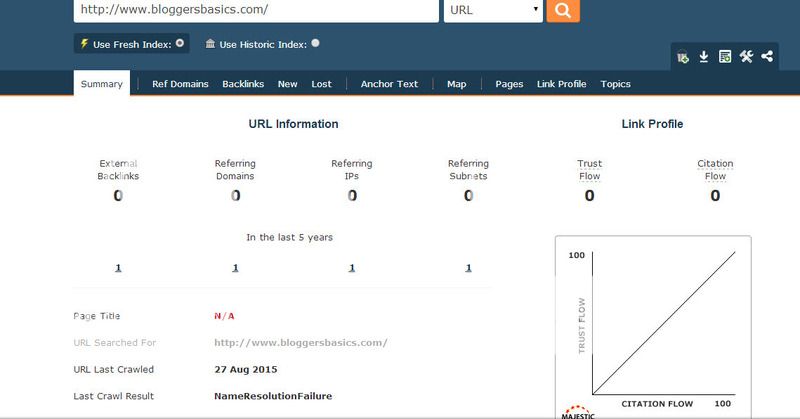Click the share icon

767,56
